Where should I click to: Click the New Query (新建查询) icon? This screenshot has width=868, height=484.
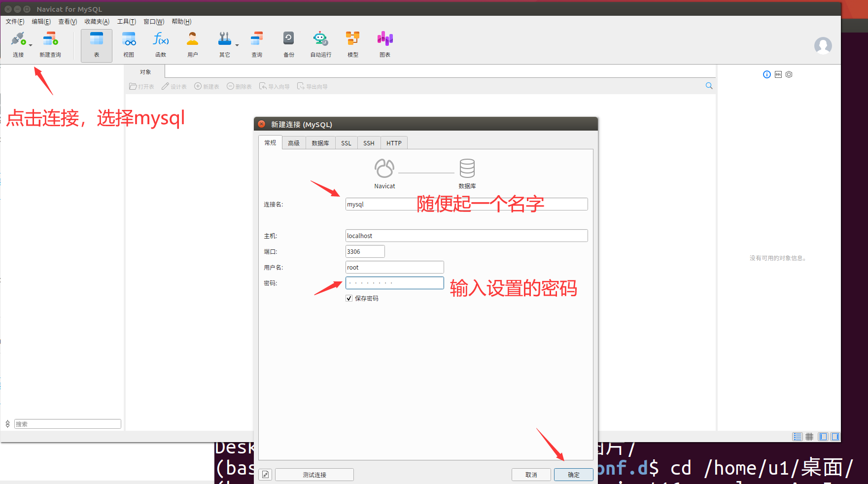coord(50,44)
